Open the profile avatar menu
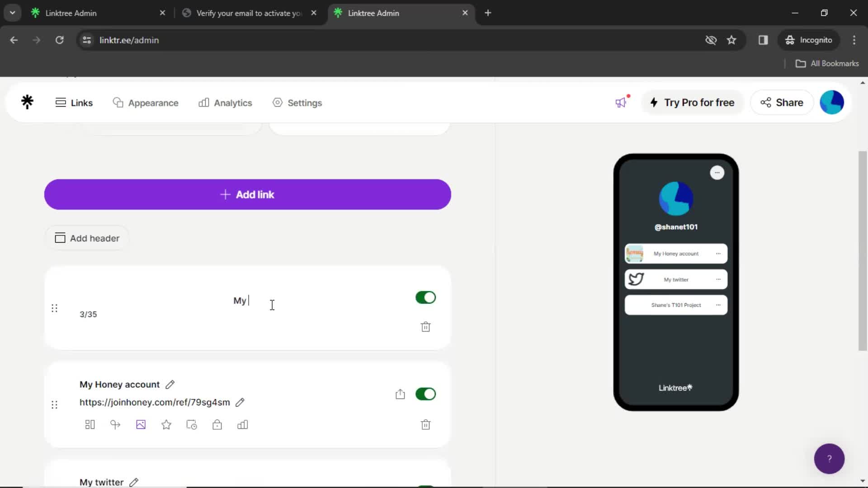Screen dimensions: 868x488 (832, 103)
